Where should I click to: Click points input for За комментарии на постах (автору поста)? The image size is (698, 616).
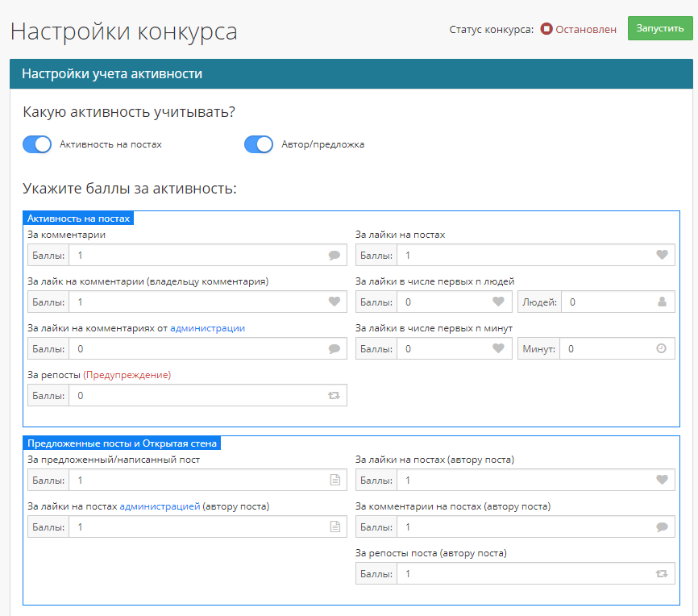pyautogui.click(x=524, y=527)
